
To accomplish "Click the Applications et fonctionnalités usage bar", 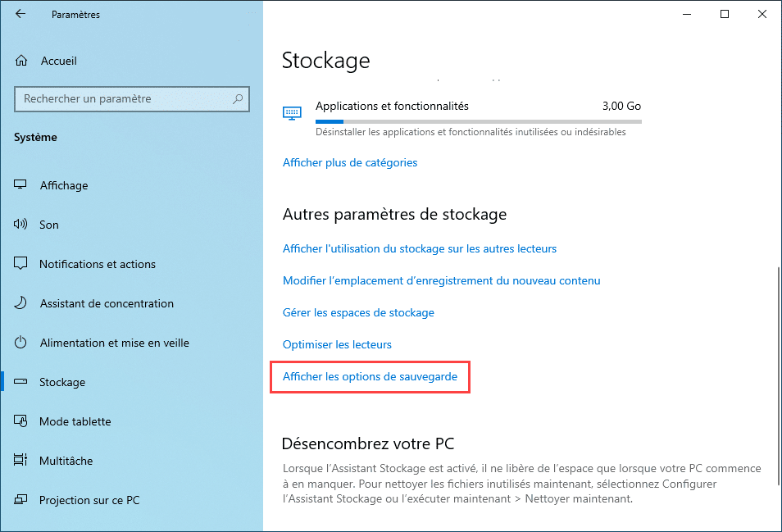I will pyautogui.click(x=478, y=121).
